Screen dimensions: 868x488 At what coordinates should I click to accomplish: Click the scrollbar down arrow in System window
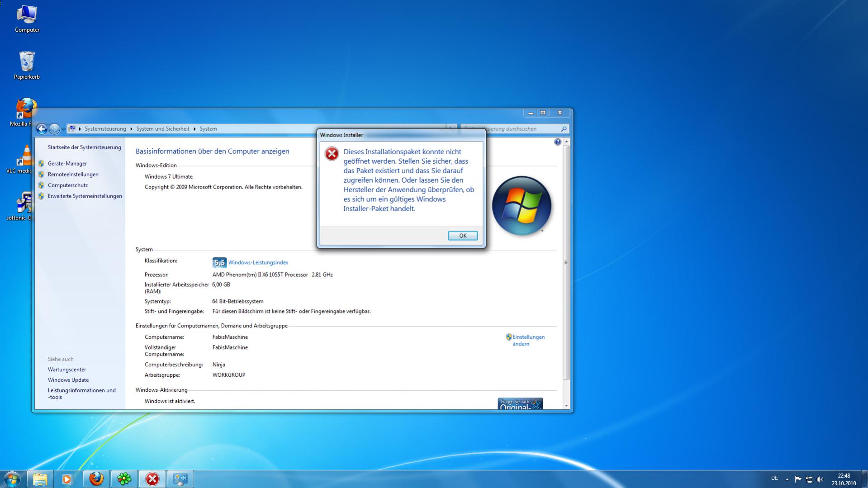point(566,406)
